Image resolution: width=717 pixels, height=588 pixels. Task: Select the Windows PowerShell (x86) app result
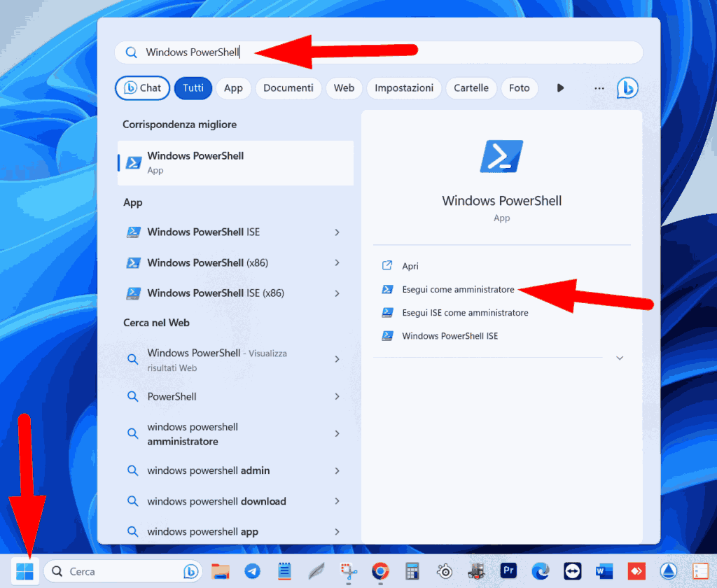click(235, 262)
